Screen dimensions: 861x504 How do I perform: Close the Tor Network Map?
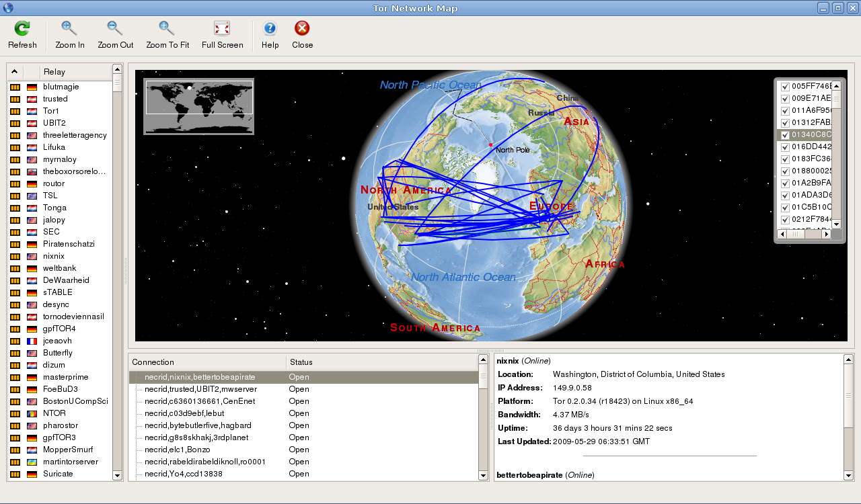302,28
